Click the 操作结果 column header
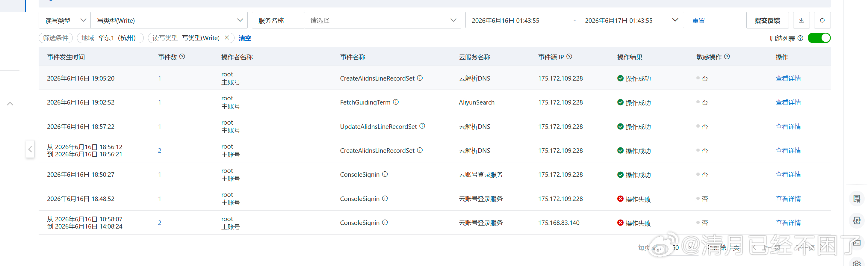The width and height of the screenshot is (868, 266). click(630, 57)
